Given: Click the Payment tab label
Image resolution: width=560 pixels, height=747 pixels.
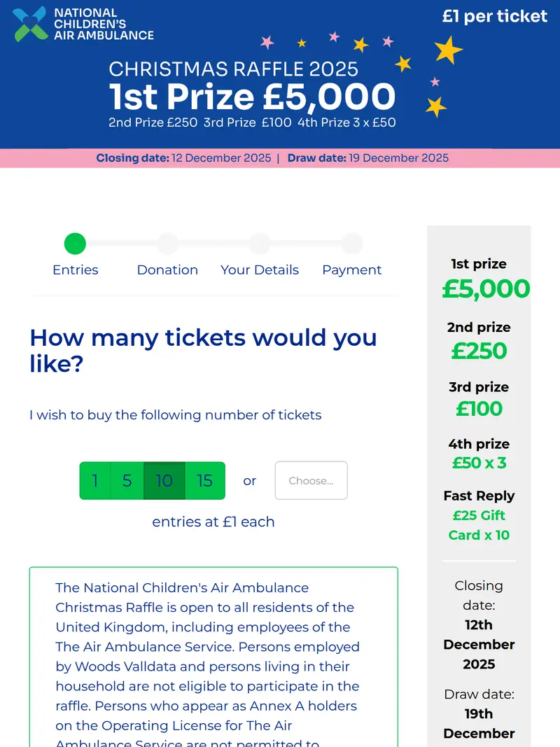Looking at the screenshot, I should pos(352,270).
